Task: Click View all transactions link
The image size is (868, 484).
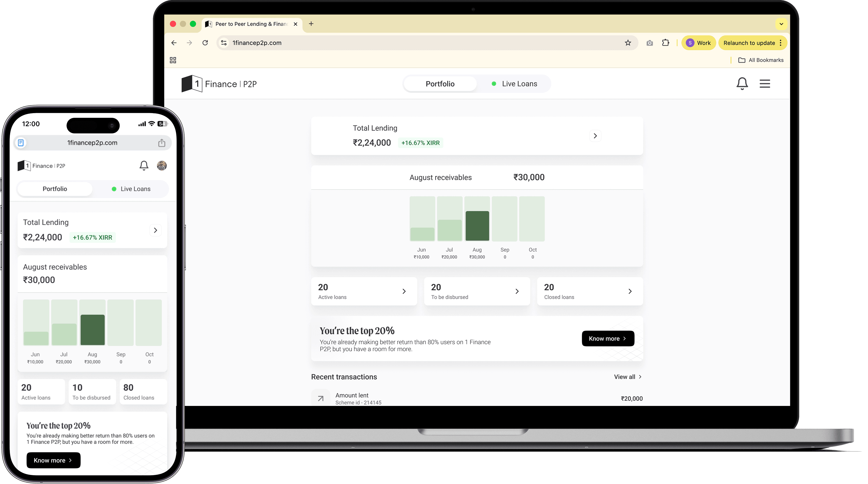Action: (628, 377)
